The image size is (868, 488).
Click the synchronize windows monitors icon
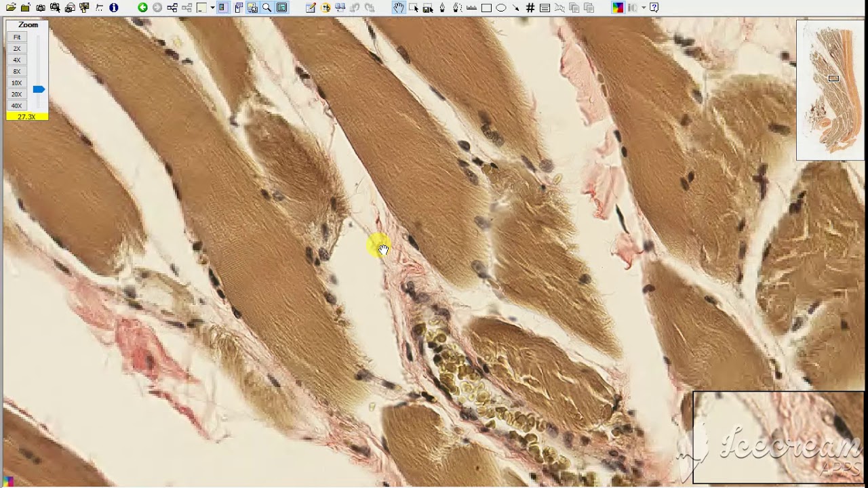[340, 7]
